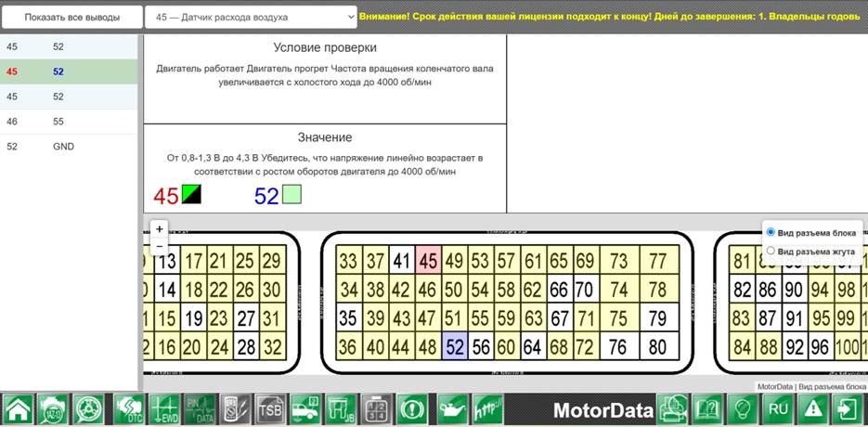868x427 pixels.
Task: Click the print preview icon
Action: click(673, 410)
